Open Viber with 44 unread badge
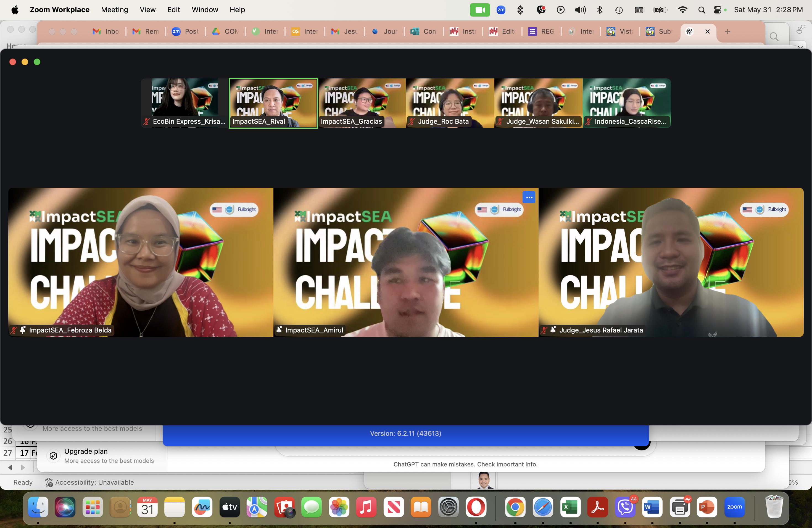The height and width of the screenshot is (528, 812). click(x=625, y=507)
